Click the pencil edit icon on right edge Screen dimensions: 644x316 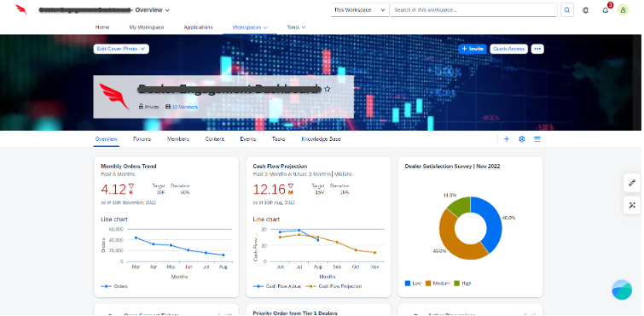click(632, 183)
